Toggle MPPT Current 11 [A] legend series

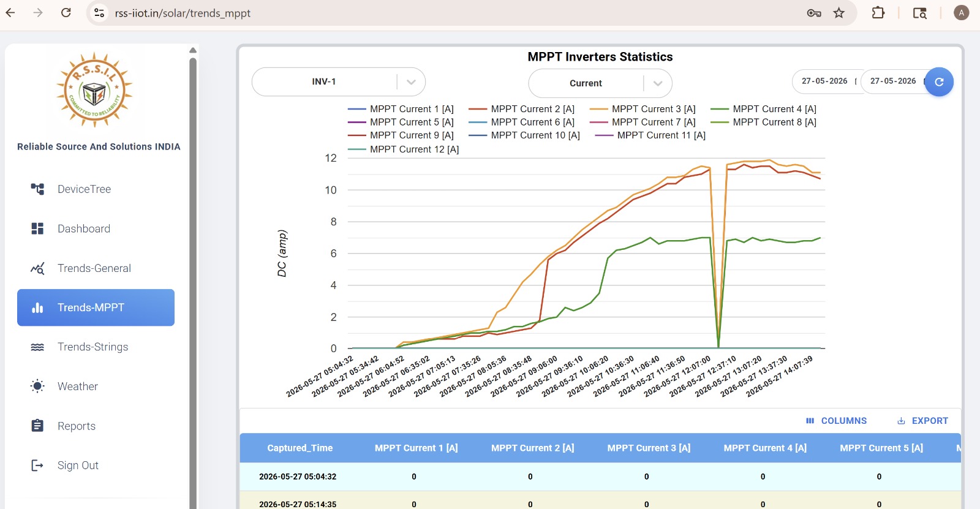click(650, 135)
